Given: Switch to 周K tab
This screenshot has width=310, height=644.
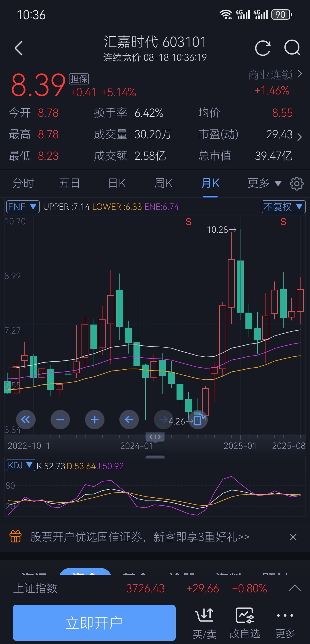Looking at the screenshot, I should [163, 183].
